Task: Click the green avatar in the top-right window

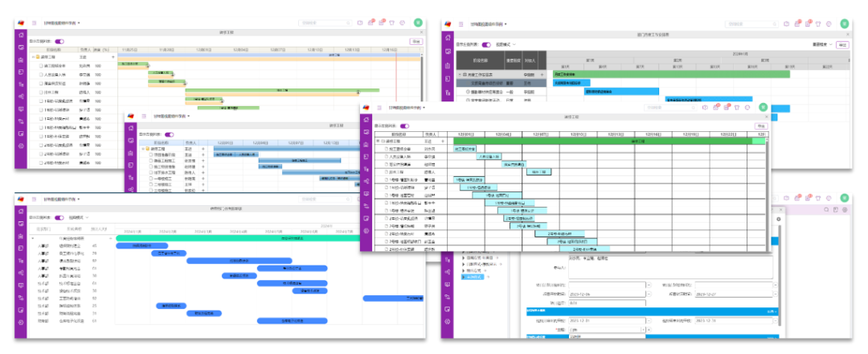Action: (x=844, y=24)
